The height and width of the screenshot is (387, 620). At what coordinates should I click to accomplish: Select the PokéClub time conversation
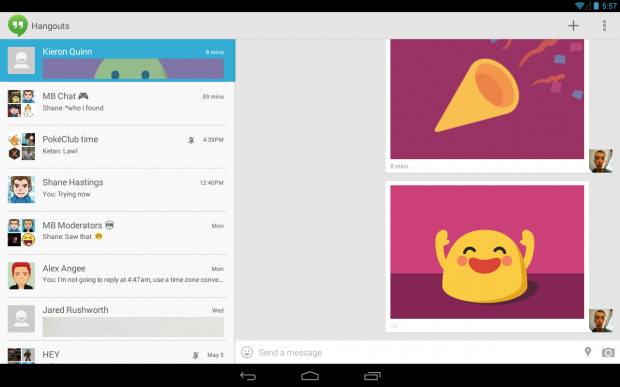click(x=117, y=147)
